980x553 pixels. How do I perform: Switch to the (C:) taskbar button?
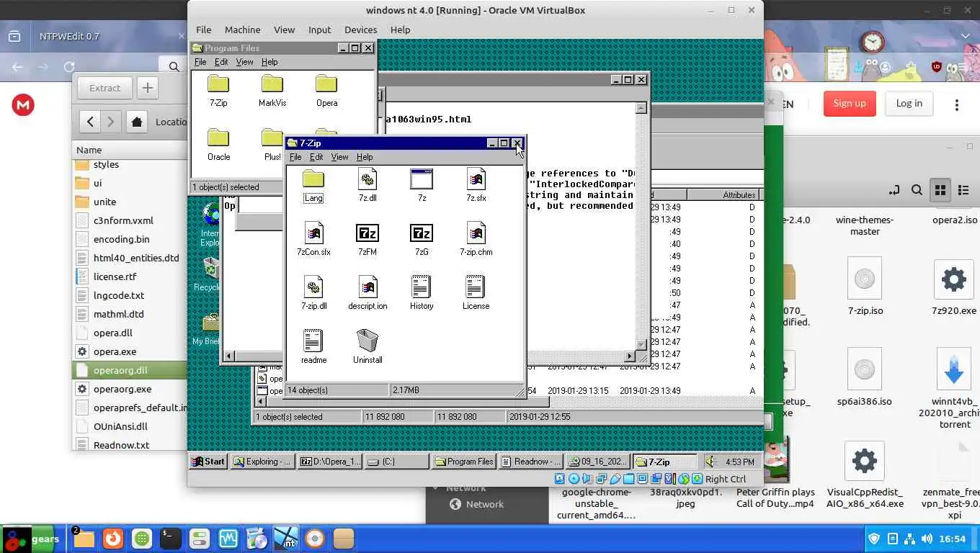pyautogui.click(x=397, y=462)
